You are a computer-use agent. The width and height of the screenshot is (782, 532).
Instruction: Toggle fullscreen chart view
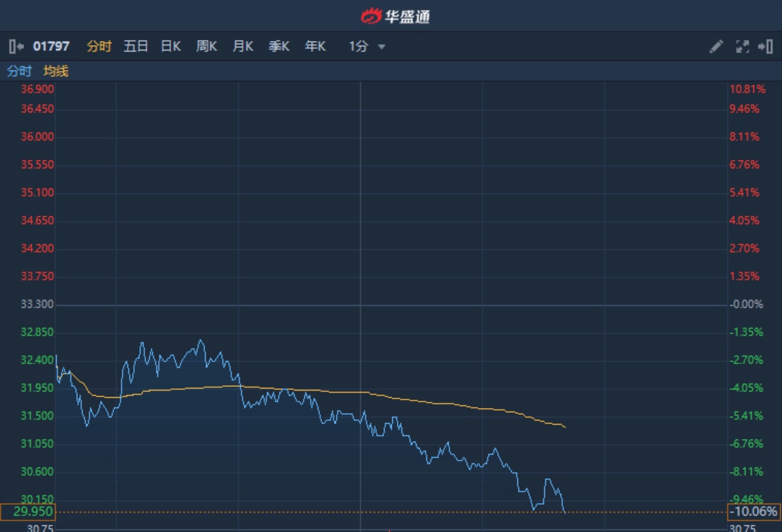click(x=742, y=47)
